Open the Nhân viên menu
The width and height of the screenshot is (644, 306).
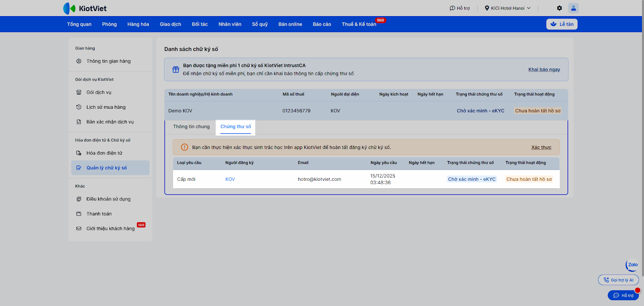click(230, 24)
